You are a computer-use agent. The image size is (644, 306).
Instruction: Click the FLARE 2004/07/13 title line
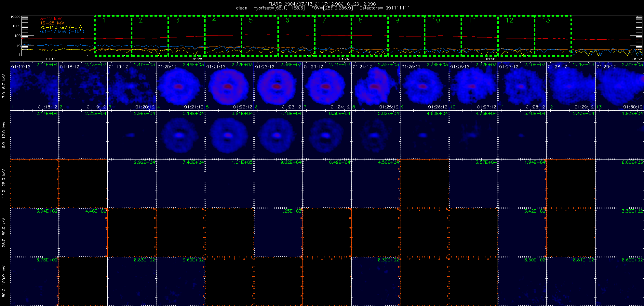click(322, 4)
